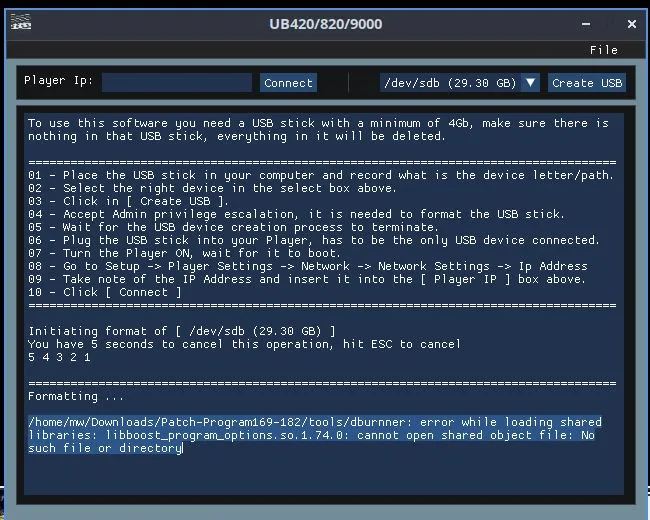Image resolution: width=650 pixels, height=520 pixels.
Task: Click the Player Ip label
Action: pos(59,81)
